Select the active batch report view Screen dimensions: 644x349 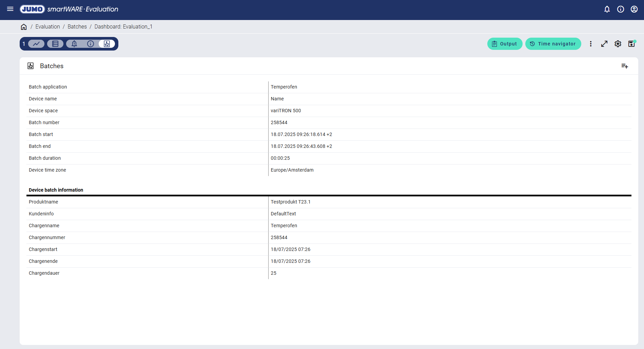coord(107,44)
